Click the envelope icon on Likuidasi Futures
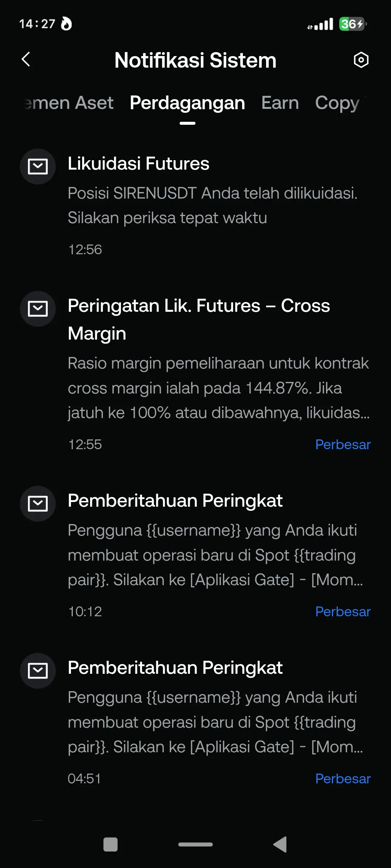Viewport: 391px width, 868px height. 38,167
